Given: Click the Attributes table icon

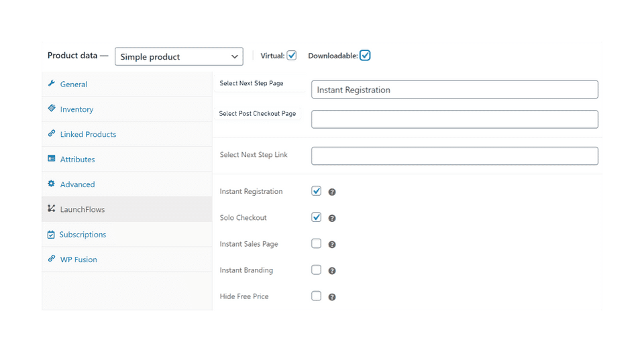Looking at the screenshot, I should (52, 159).
